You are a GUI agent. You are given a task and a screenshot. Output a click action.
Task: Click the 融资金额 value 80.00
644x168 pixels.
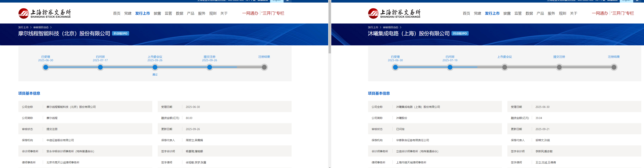(x=189, y=118)
